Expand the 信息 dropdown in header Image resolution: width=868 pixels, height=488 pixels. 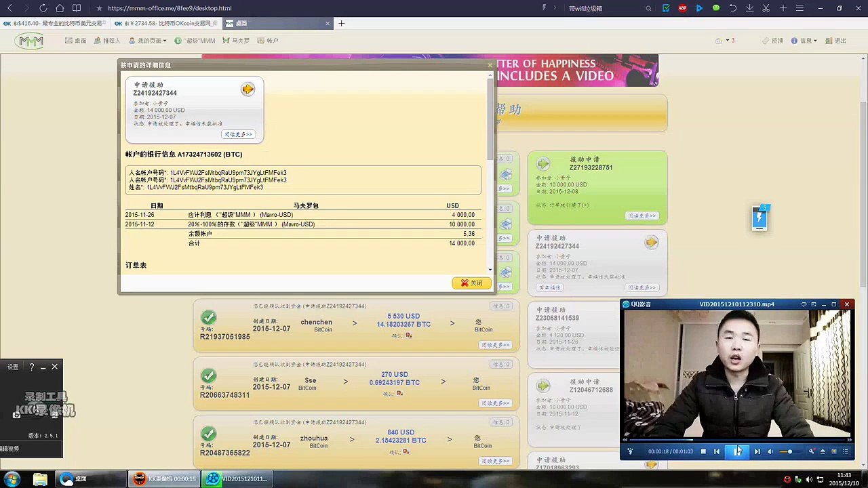[x=806, y=41]
